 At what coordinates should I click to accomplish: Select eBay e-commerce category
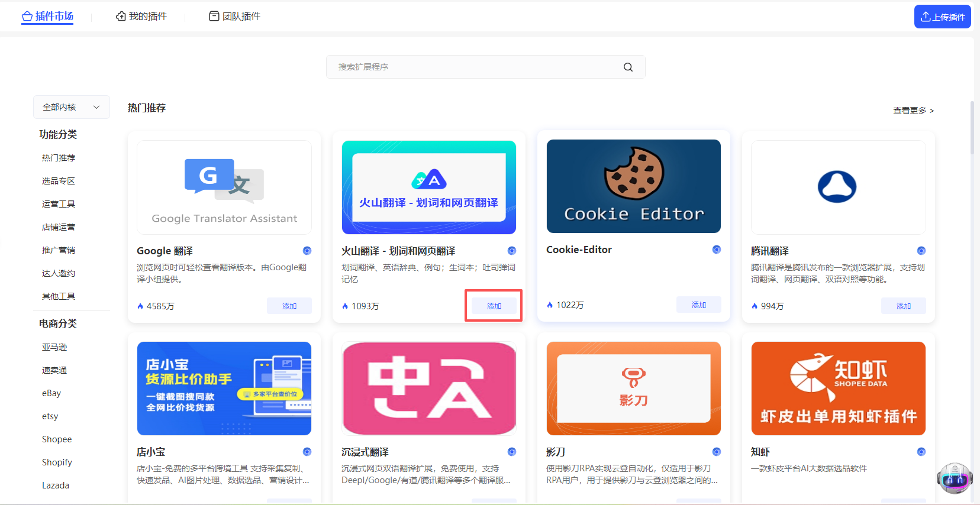51,393
